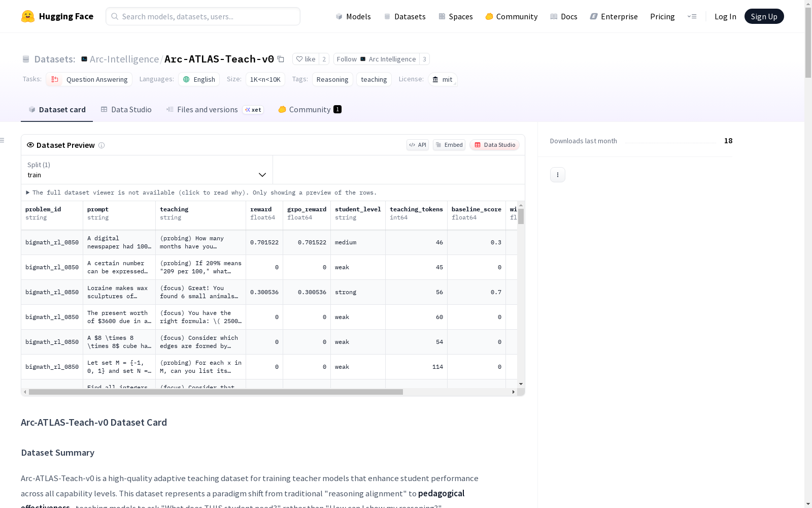This screenshot has height=508, width=812.
Task: Click the Reasoning tag
Action: click(332, 79)
